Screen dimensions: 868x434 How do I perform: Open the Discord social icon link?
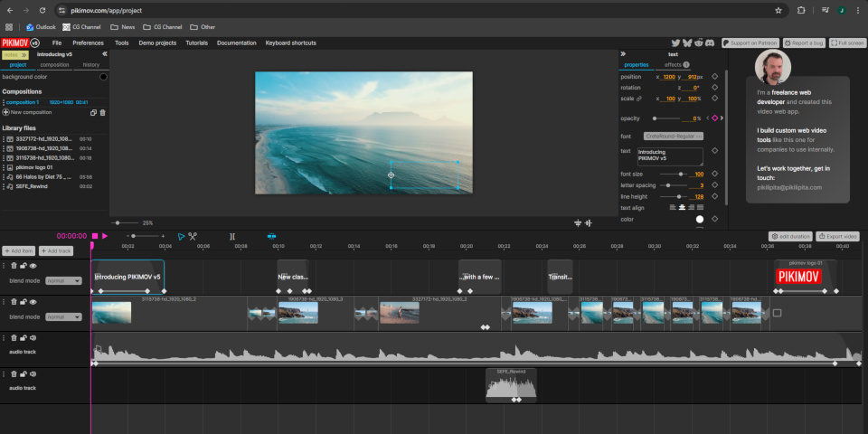711,42
